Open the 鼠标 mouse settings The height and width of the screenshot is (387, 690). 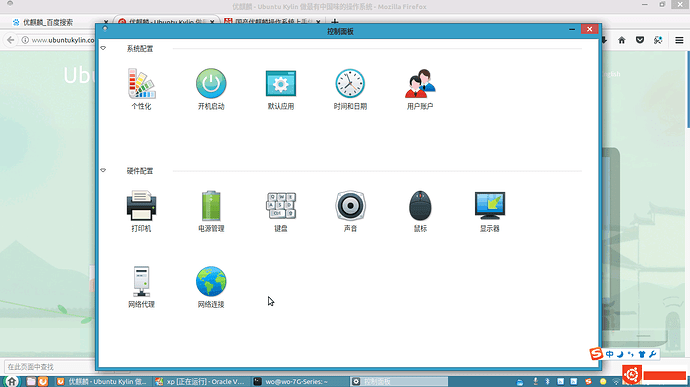pyautogui.click(x=420, y=211)
